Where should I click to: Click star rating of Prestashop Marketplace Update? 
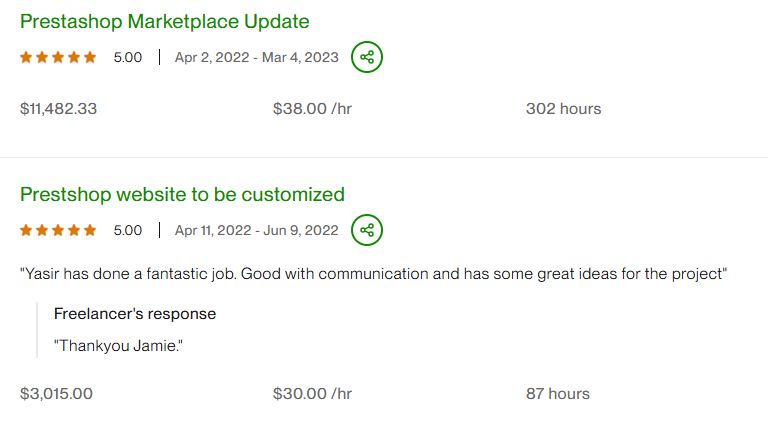click(58, 58)
